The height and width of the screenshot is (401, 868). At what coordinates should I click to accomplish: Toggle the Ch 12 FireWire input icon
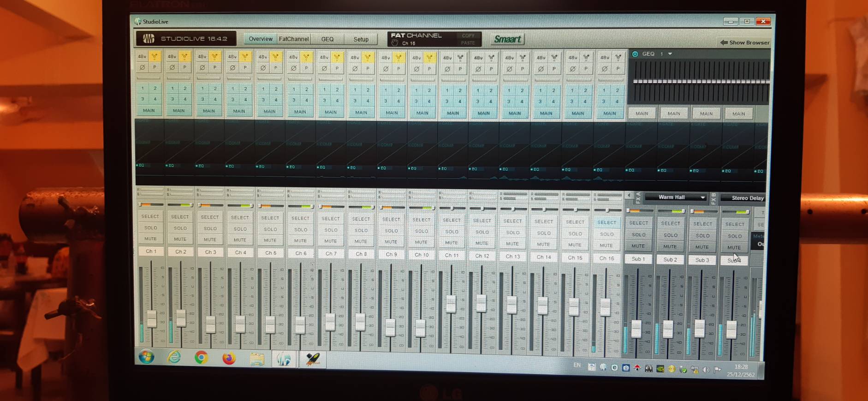click(x=491, y=58)
